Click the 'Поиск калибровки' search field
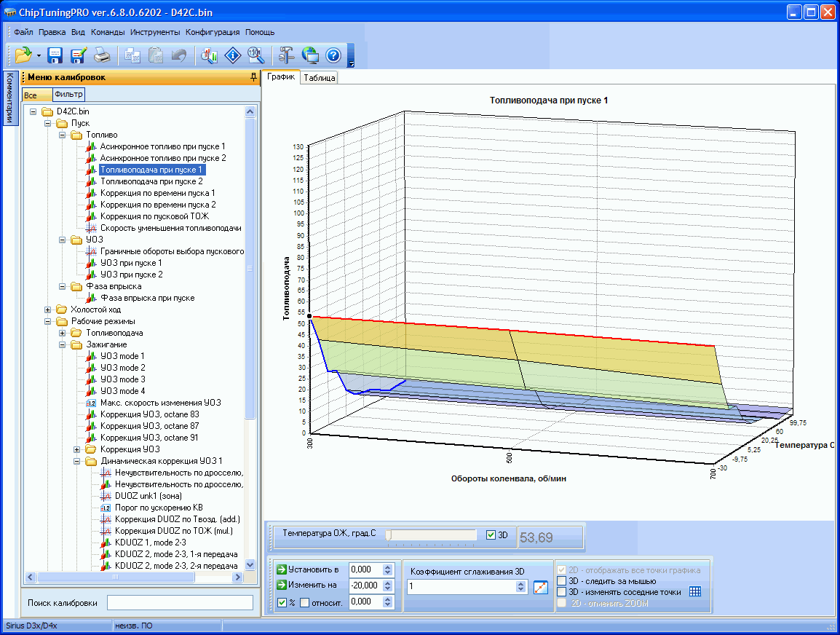Viewport: 840px width, 635px height. [180, 603]
